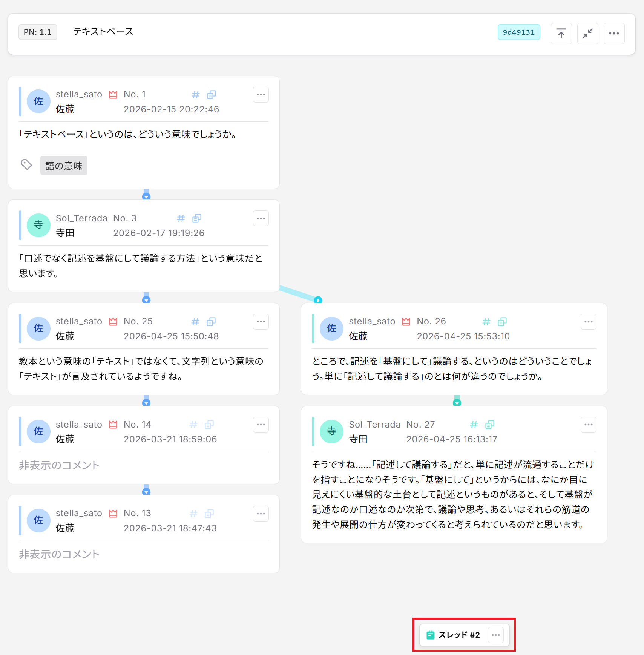Screen dimensions: 644x655
Task: Click the hash link icon on comment No. 14
Action: click(x=193, y=425)
